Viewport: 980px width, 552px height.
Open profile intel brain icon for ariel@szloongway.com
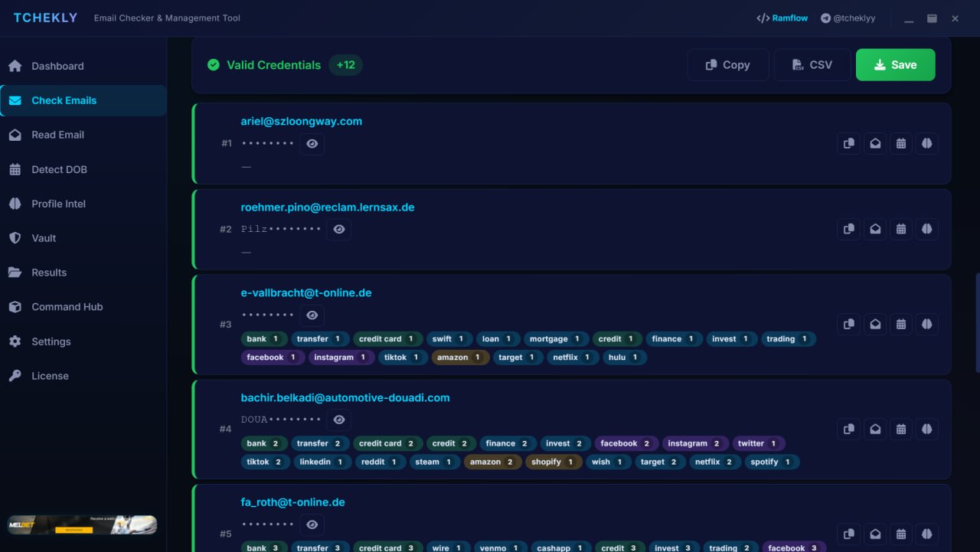[x=926, y=143]
